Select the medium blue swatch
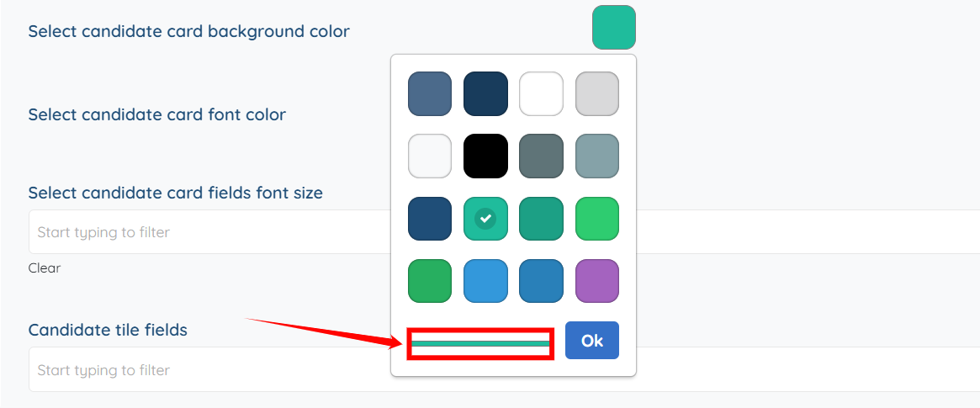The width and height of the screenshot is (980, 408). click(541, 281)
